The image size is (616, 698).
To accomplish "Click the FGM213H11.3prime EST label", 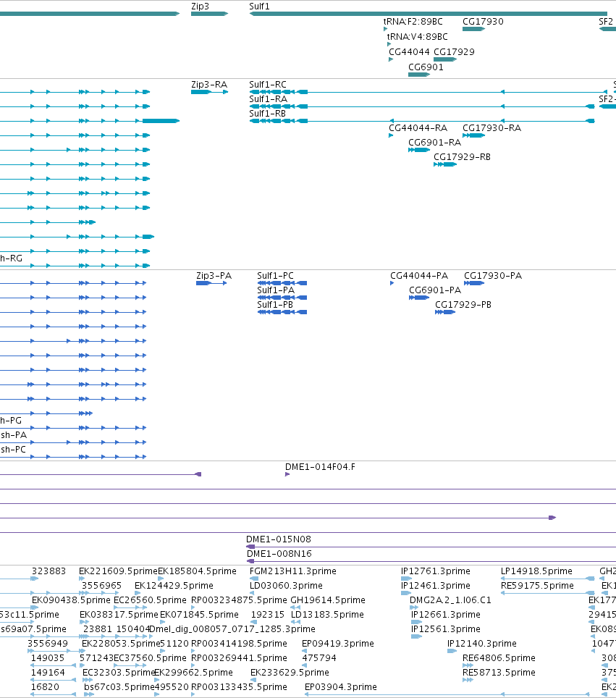I will click(x=293, y=571).
